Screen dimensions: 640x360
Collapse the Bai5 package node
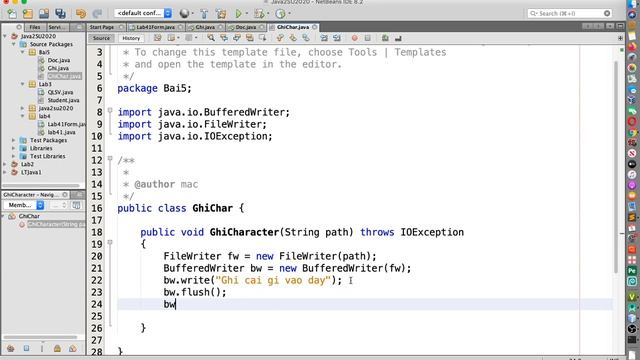(22, 52)
